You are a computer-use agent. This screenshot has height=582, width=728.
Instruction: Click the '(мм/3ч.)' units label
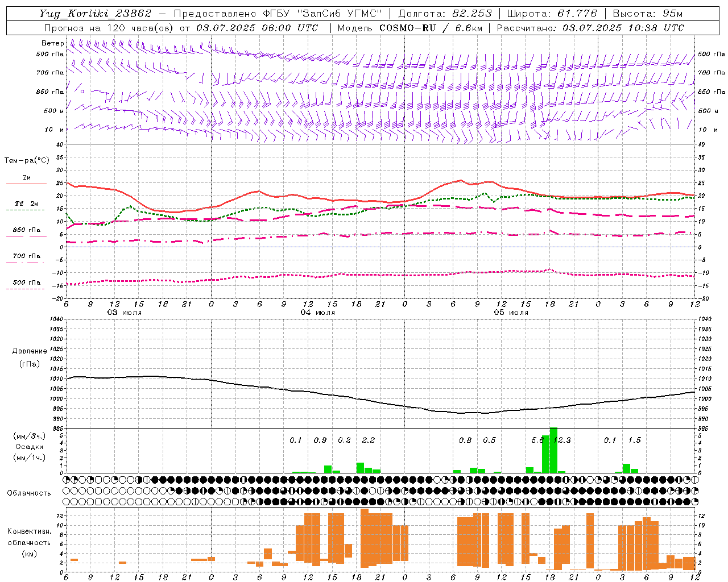point(30,436)
